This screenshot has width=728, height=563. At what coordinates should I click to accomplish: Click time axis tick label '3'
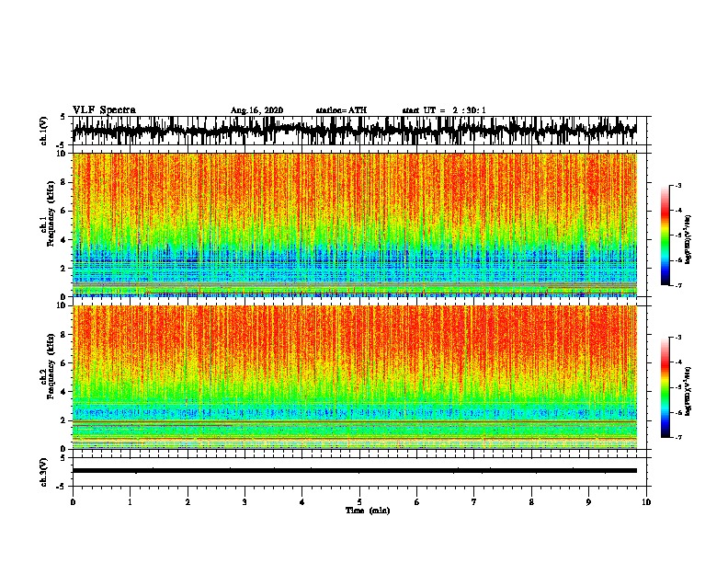point(245,501)
